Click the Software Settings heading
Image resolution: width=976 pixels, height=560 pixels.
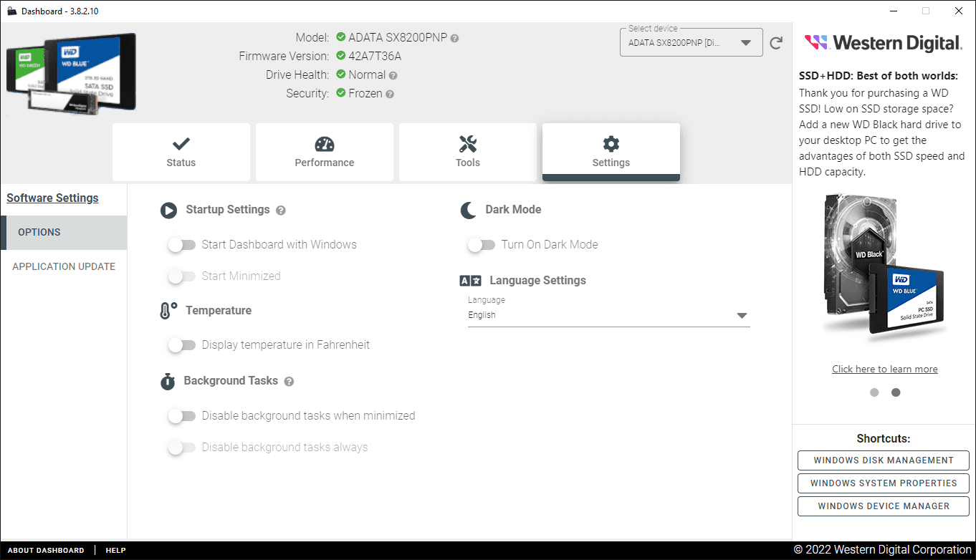point(53,198)
